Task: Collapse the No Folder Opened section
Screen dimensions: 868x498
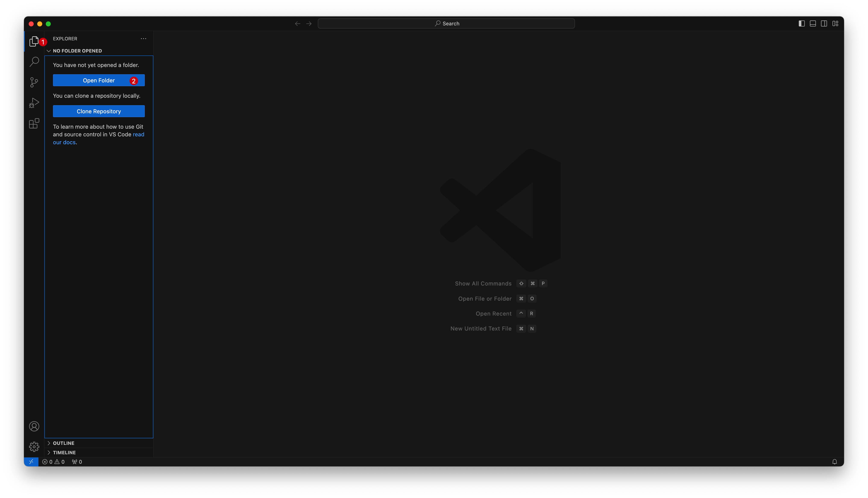Action: [x=77, y=51]
